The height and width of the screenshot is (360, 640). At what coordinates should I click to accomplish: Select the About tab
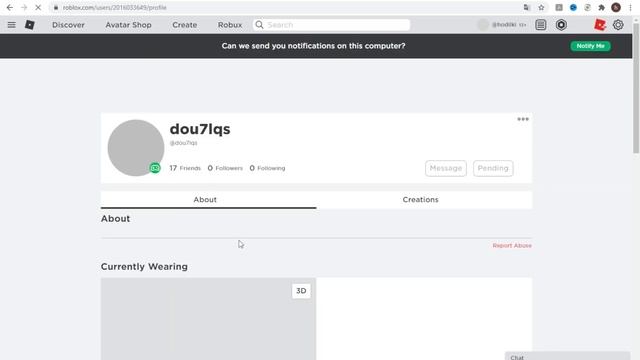tap(209, 200)
